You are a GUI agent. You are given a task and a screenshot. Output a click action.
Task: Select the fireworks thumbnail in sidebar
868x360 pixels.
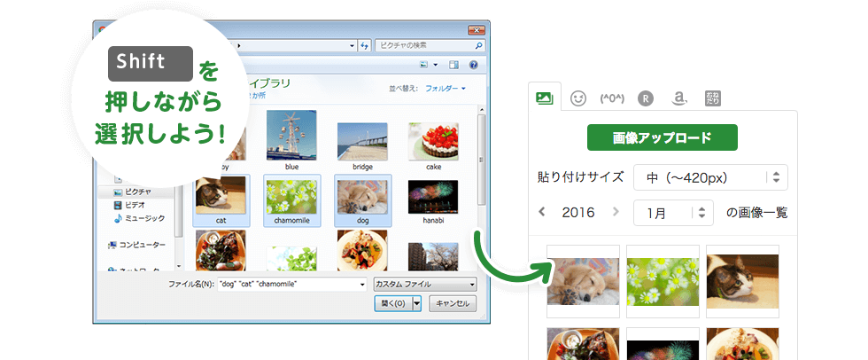(x=663, y=344)
